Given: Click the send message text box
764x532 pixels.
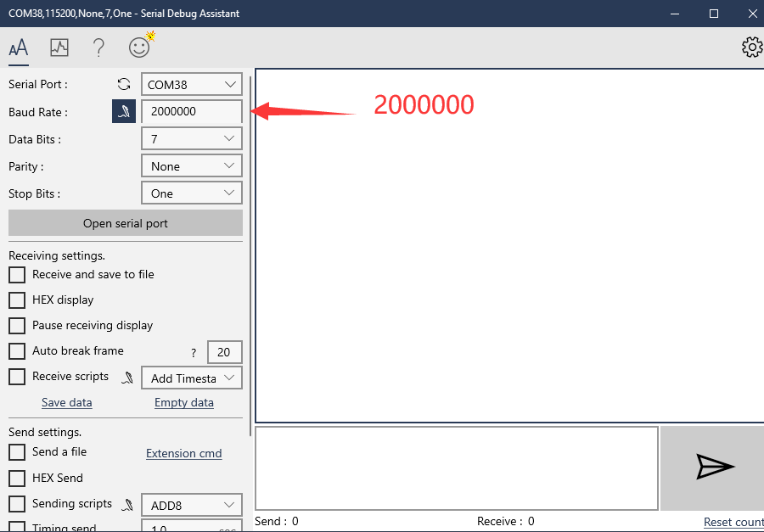Looking at the screenshot, I should (457, 468).
